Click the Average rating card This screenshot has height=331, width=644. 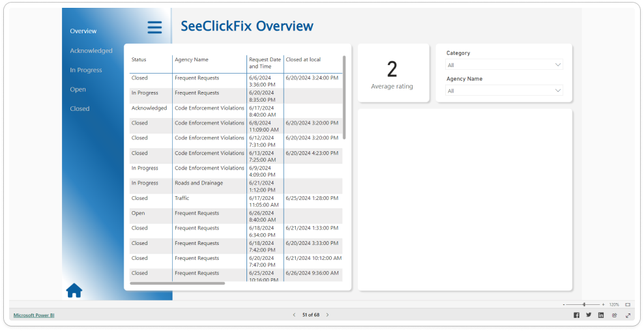click(x=394, y=73)
